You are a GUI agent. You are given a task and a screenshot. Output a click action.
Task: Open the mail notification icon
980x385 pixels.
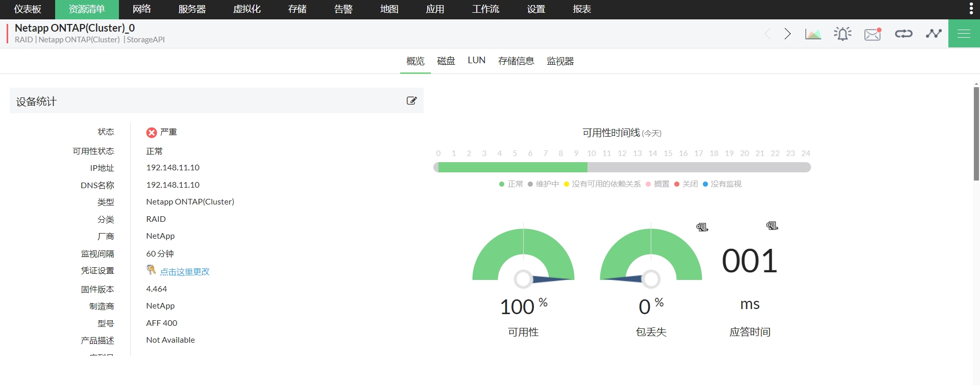tap(873, 34)
